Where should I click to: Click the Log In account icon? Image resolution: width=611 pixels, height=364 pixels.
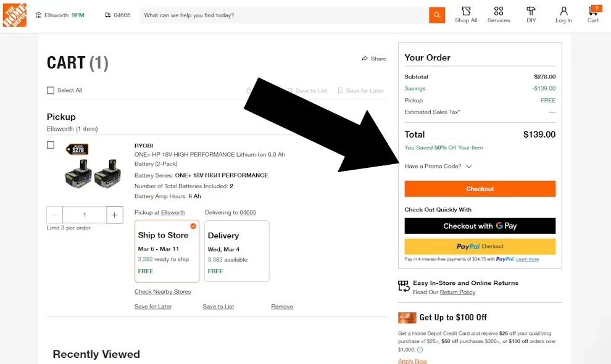[x=563, y=15]
